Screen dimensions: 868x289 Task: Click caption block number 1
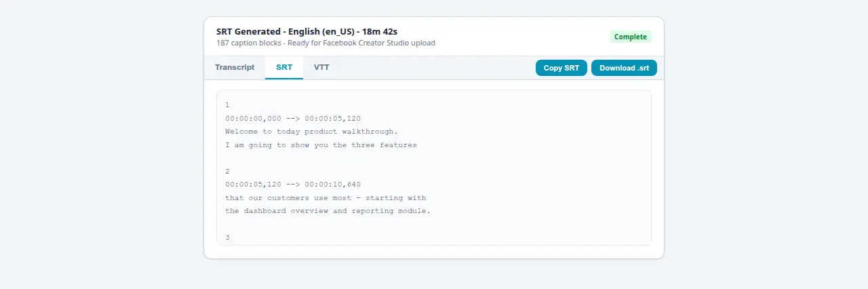[x=227, y=105]
